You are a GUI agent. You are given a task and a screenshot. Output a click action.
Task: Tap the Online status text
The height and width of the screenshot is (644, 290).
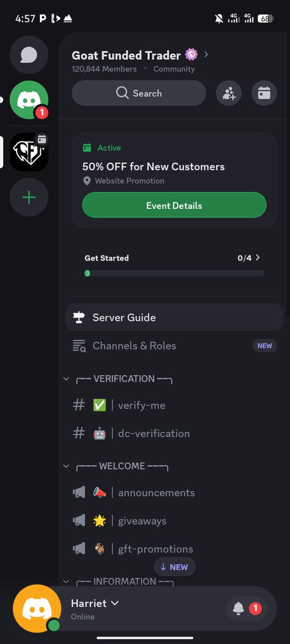pyautogui.click(x=83, y=617)
